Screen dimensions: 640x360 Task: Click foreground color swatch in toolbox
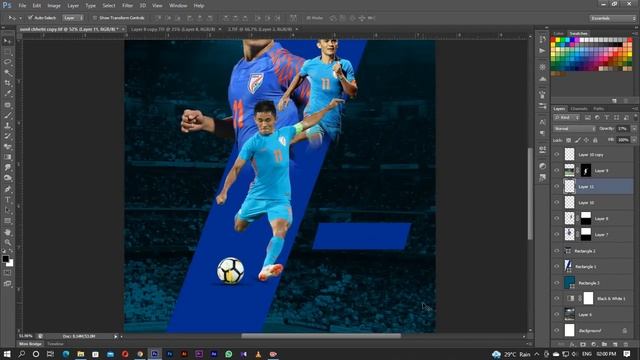point(5,259)
